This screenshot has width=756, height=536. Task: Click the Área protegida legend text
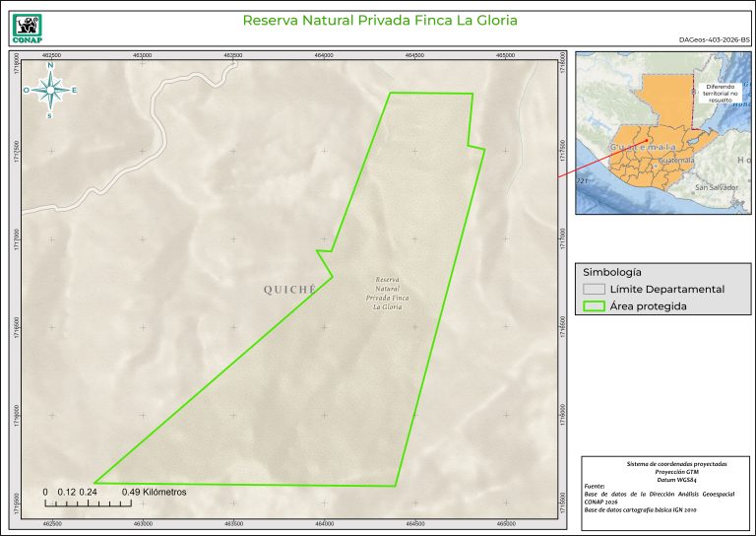point(648,306)
